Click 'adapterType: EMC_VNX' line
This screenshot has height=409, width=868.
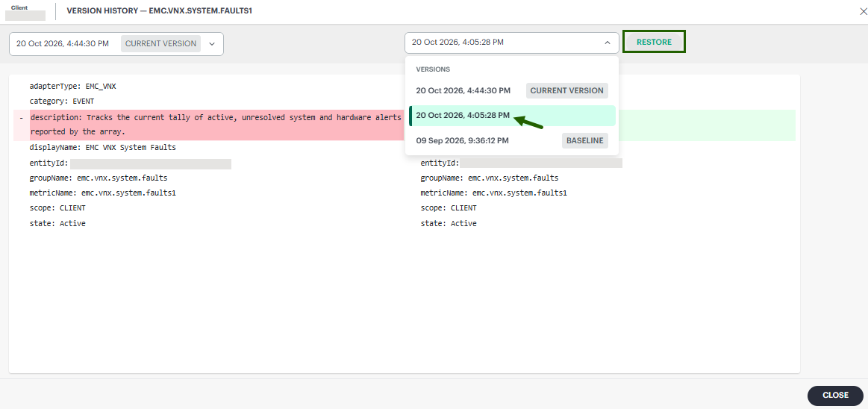coord(73,87)
